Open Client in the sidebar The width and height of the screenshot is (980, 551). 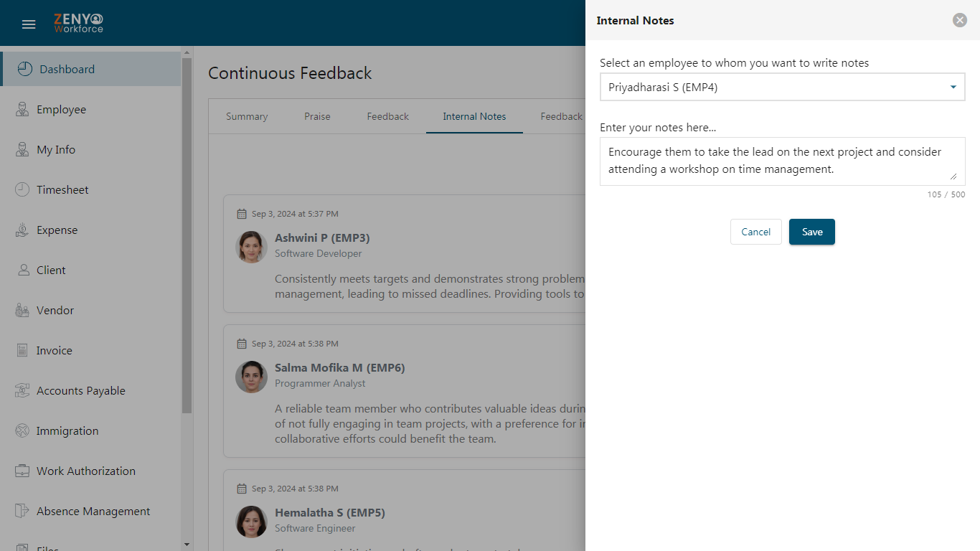coord(91,270)
